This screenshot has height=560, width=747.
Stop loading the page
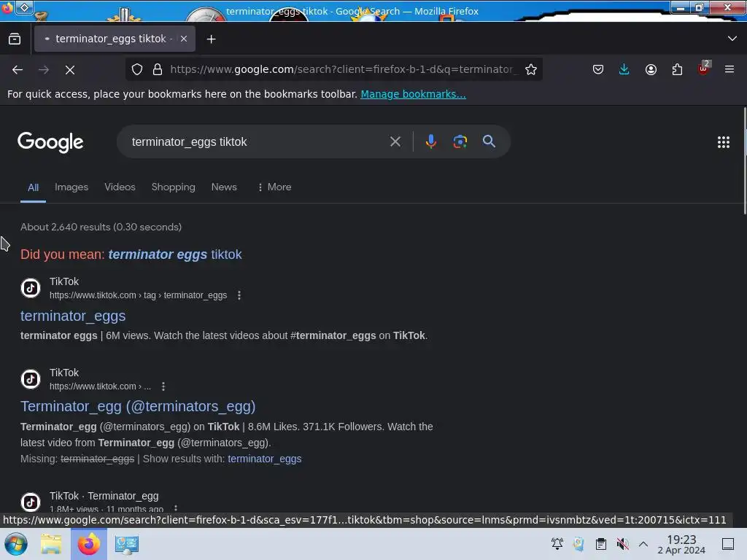(70, 69)
